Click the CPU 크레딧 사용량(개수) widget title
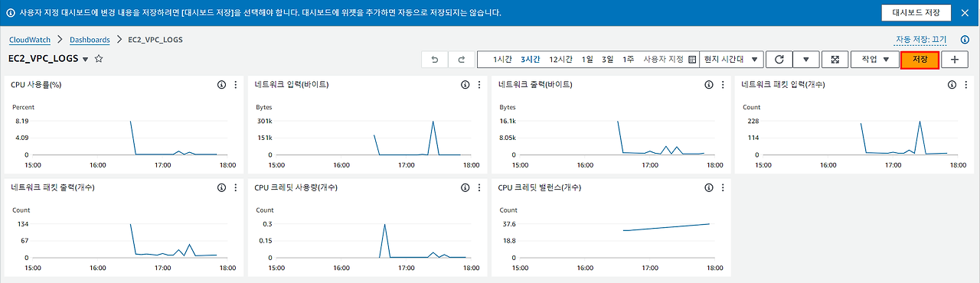 296,187
